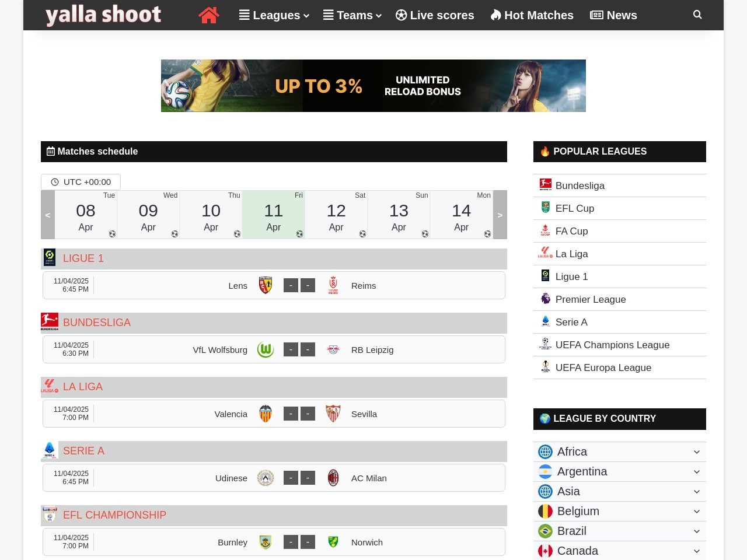Screen dimensions: 747x560
Task: Go to Live scores page
Action: (435, 15)
